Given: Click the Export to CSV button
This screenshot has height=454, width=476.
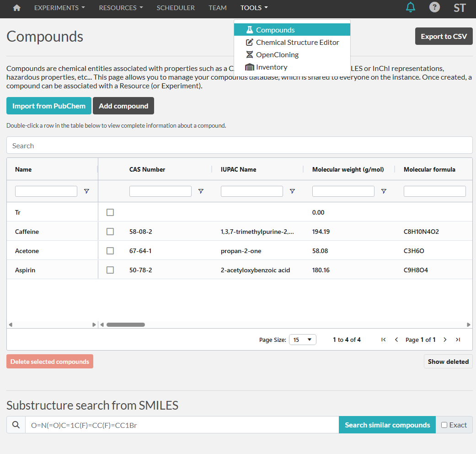Looking at the screenshot, I should pyautogui.click(x=444, y=37).
